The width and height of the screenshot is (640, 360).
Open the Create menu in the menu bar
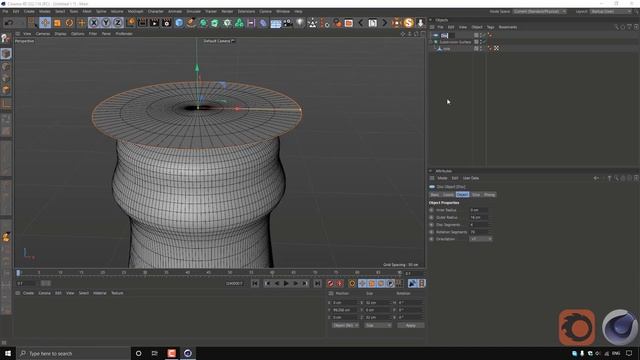tap(29, 11)
